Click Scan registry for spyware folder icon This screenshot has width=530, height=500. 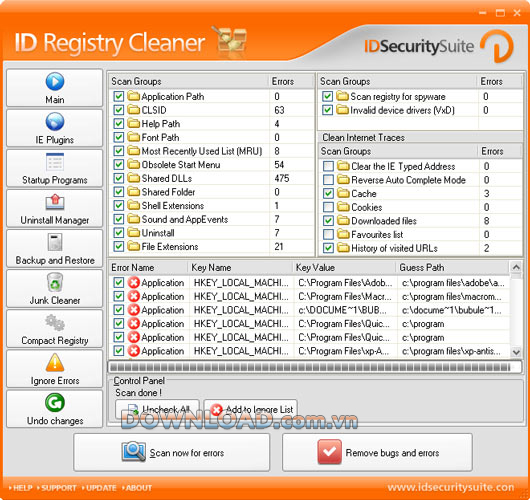(342, 96)
